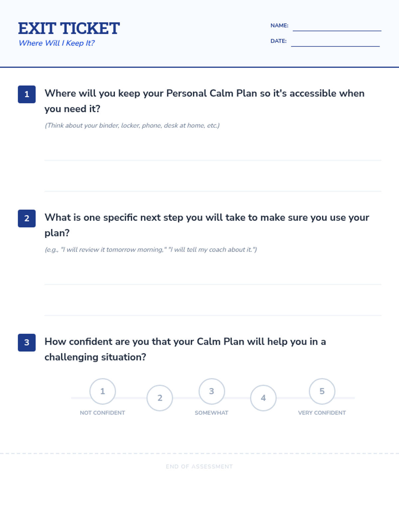Choose confidence rating 3 circle
This screenshot has height=532, width=399.
[x=211, y=391]
